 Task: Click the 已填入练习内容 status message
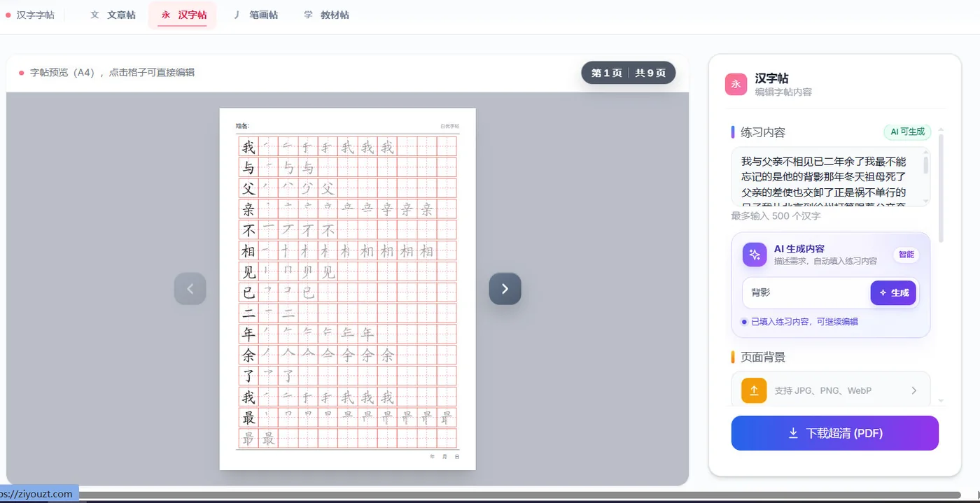(x=804, y=322)
